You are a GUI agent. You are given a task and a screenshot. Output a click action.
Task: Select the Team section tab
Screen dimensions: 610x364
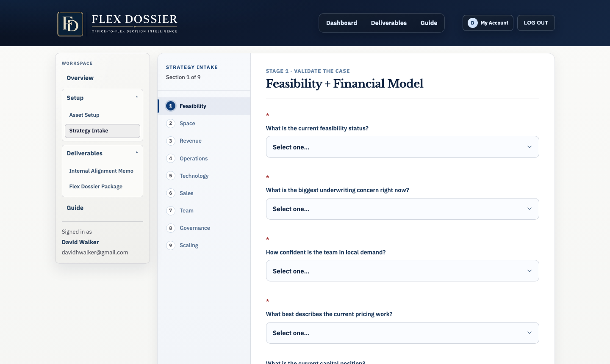tap(204, 210)
